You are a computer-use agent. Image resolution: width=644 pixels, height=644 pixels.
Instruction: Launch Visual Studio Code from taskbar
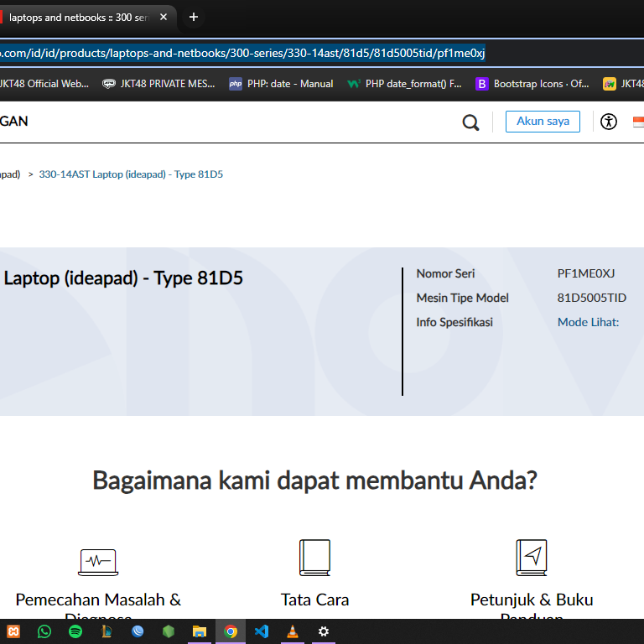pyautogui.click(x=261, y=631)
